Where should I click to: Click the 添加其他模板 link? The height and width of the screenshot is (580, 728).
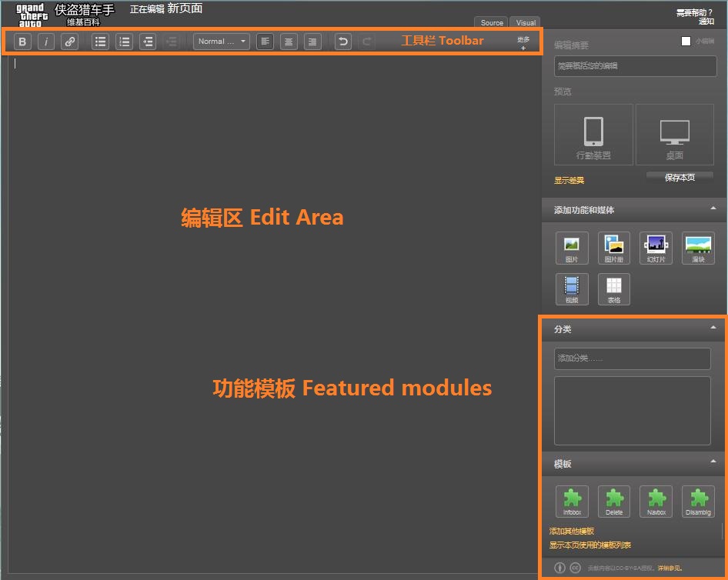572,532
